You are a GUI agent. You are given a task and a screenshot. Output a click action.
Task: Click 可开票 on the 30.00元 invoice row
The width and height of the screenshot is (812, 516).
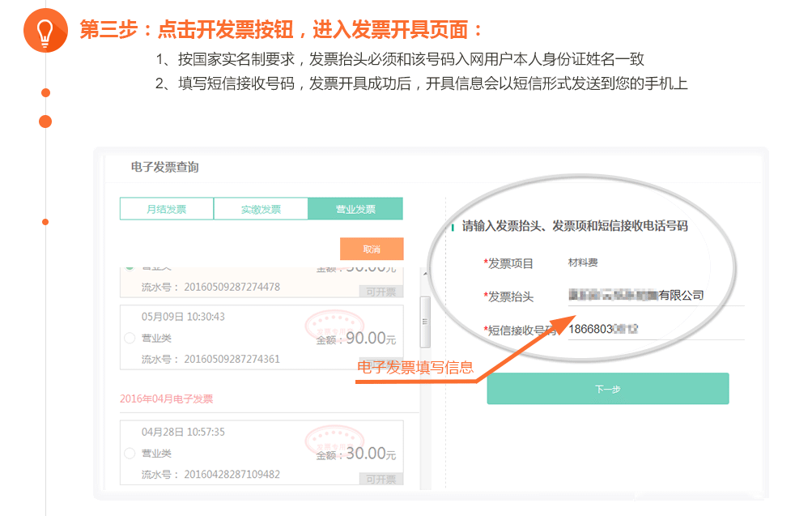[381, 480]
